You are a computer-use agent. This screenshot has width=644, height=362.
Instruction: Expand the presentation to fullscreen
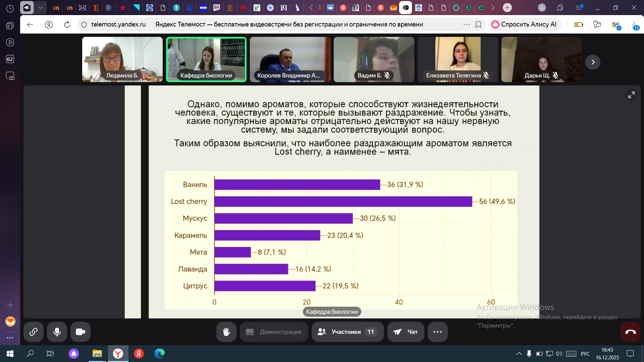(631, 95)
